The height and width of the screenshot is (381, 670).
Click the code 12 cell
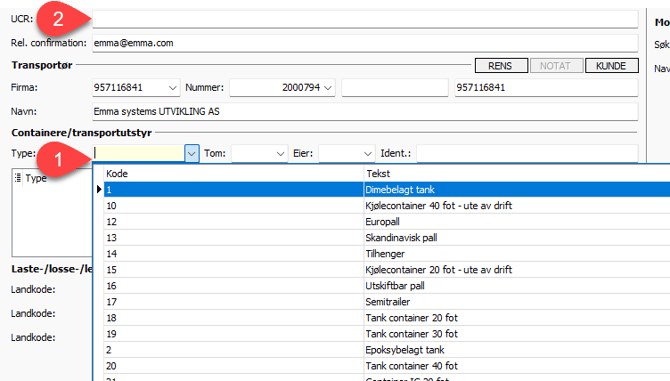coord(233,222)
